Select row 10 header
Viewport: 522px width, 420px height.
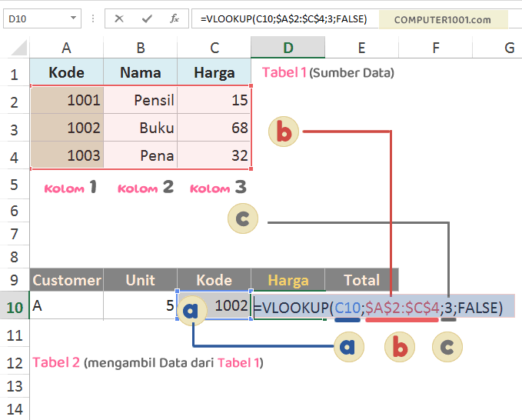click(15, 307)
